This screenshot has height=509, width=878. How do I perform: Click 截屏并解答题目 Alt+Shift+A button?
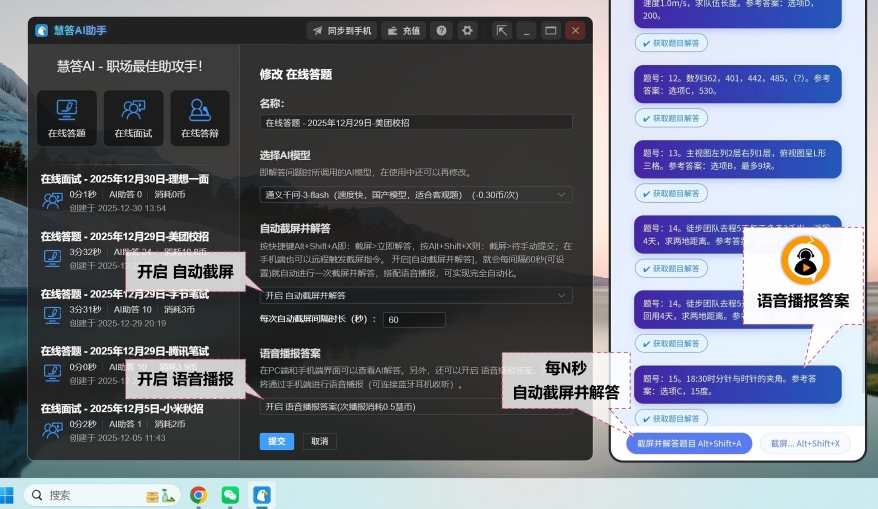(x=688, y=442)
